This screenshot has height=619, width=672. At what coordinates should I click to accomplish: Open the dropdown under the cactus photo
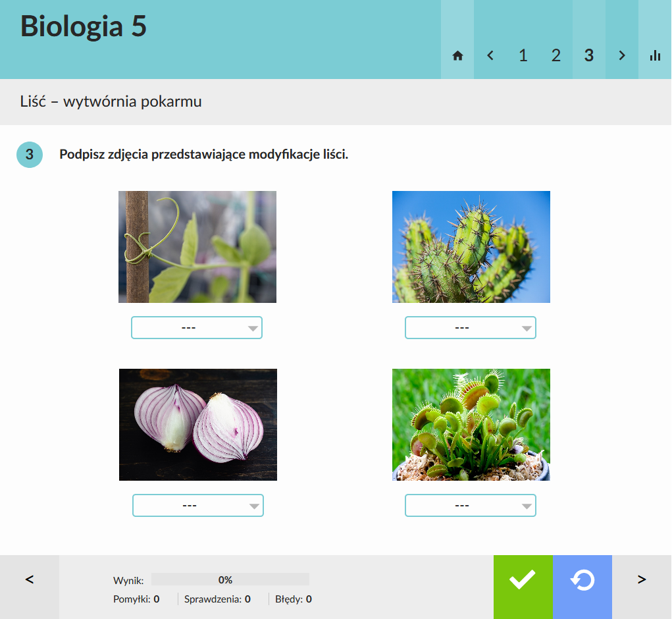470,328
